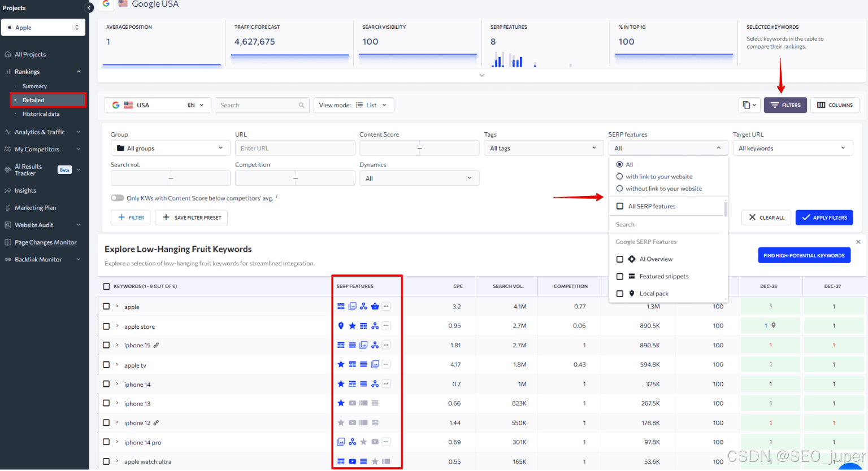Select 'with link to your website' option
Viewport: 868px width, 471px height.
619,177
